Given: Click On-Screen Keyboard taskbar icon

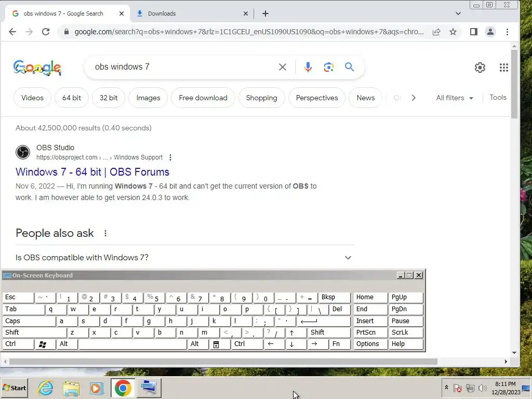Looking at the screenshot, I should pyautogui.click(x=149, y=388).
